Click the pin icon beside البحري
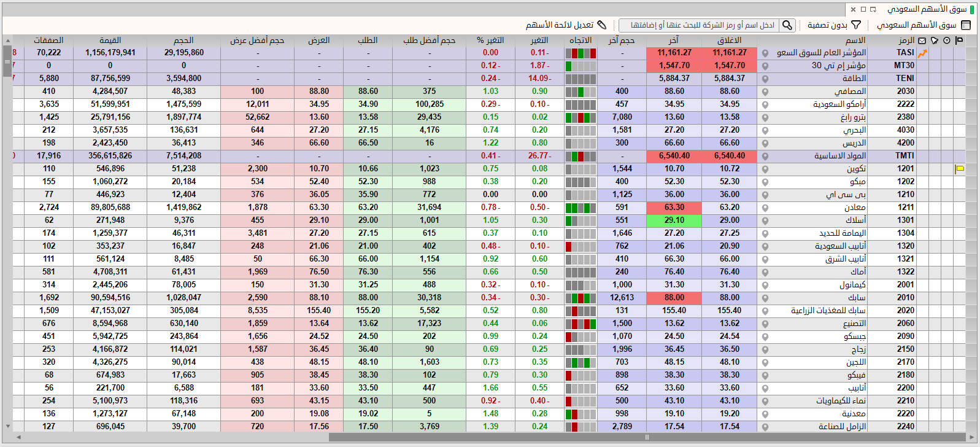The height and width of the screenshot is (447, 980). click(x=765, y=130)
